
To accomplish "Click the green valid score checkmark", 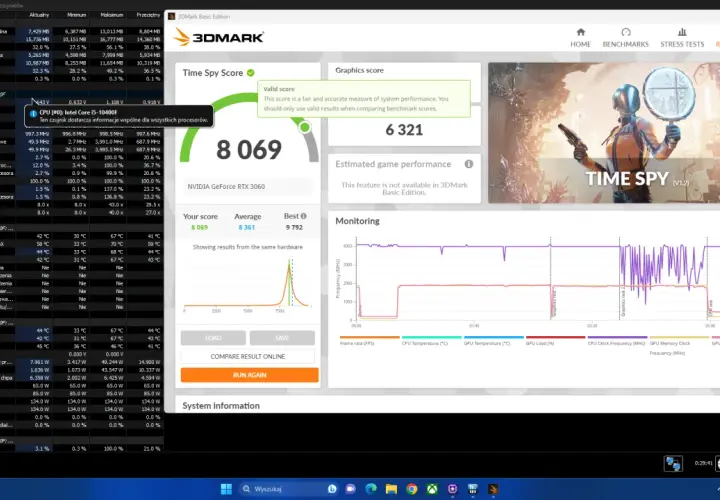I will (251, 73).
